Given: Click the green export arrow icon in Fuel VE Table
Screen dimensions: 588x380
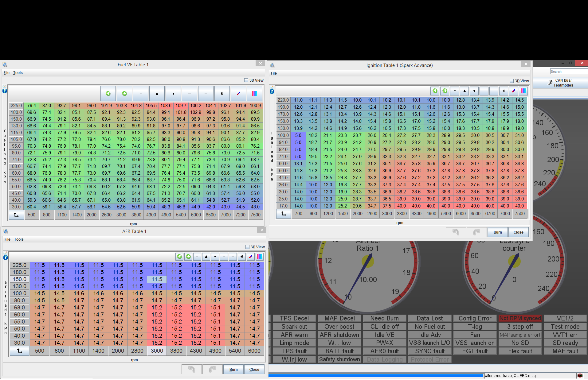Looking at the screenshot, I should (x=108, y=94).
